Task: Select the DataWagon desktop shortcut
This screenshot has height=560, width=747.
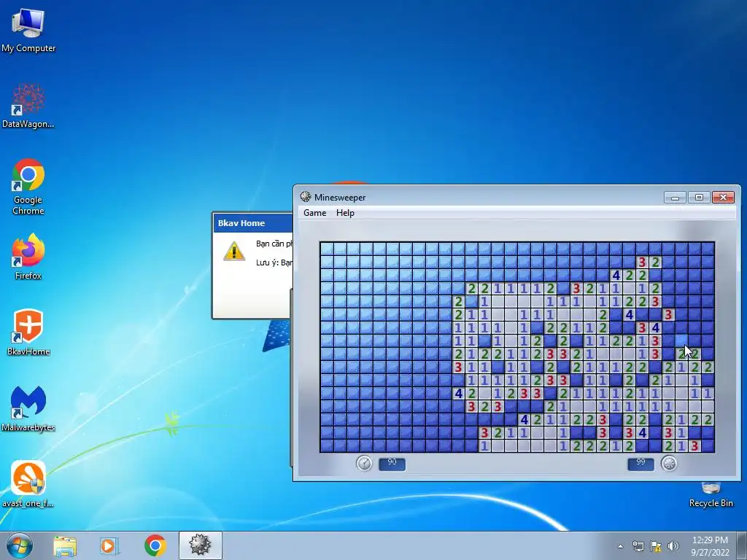Action: click(x=28, y=106)
